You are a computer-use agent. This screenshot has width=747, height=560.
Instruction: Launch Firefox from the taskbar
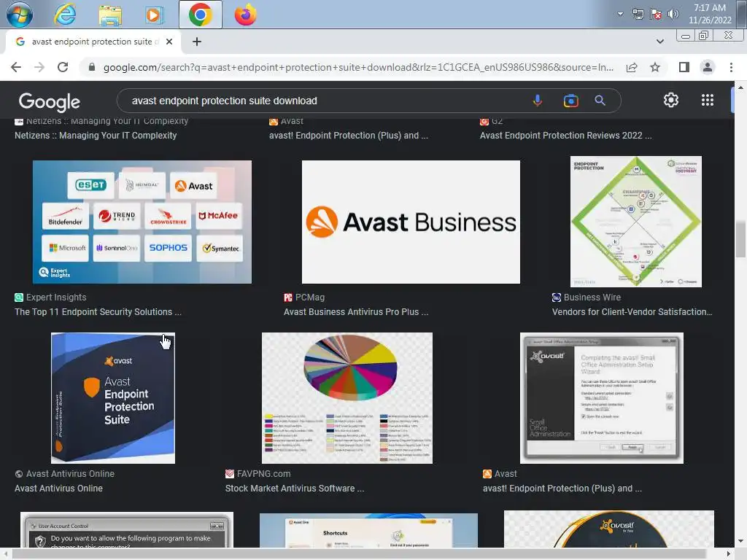(245, 15)
